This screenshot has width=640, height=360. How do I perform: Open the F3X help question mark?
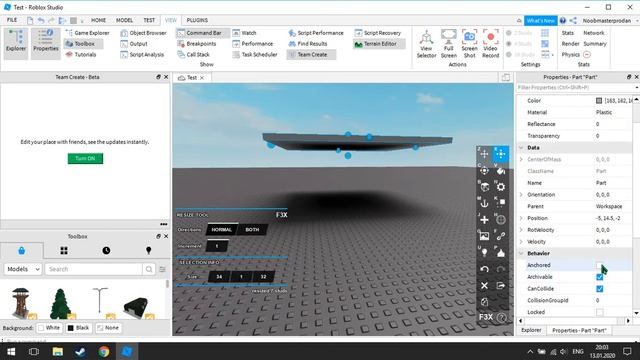point(502,317)
